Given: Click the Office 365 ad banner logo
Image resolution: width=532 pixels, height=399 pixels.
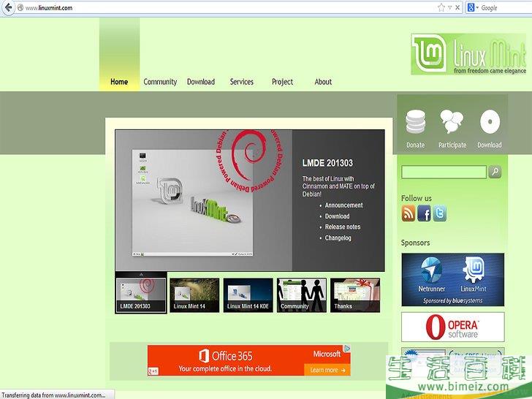Looking at the screenshot, I should [226, 356].
